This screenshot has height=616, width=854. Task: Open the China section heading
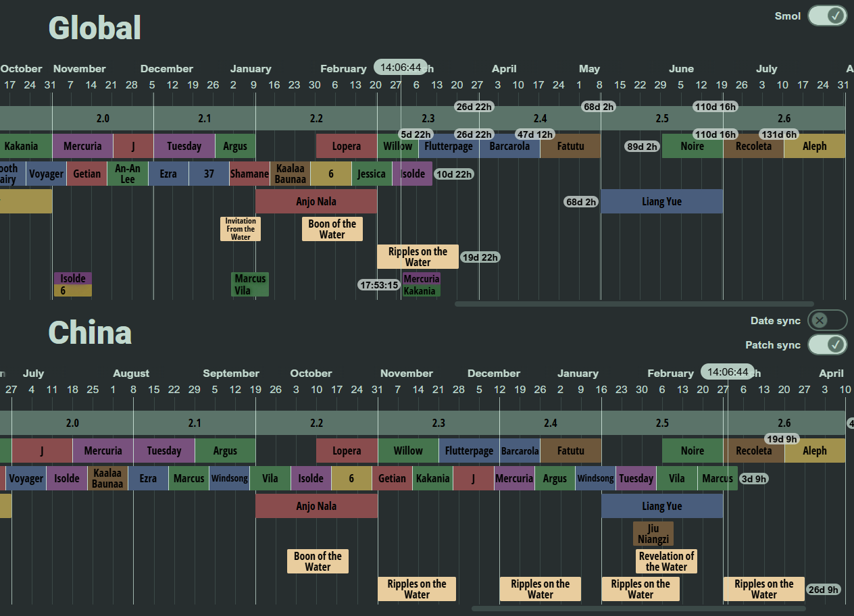click(x=90, y=332)
